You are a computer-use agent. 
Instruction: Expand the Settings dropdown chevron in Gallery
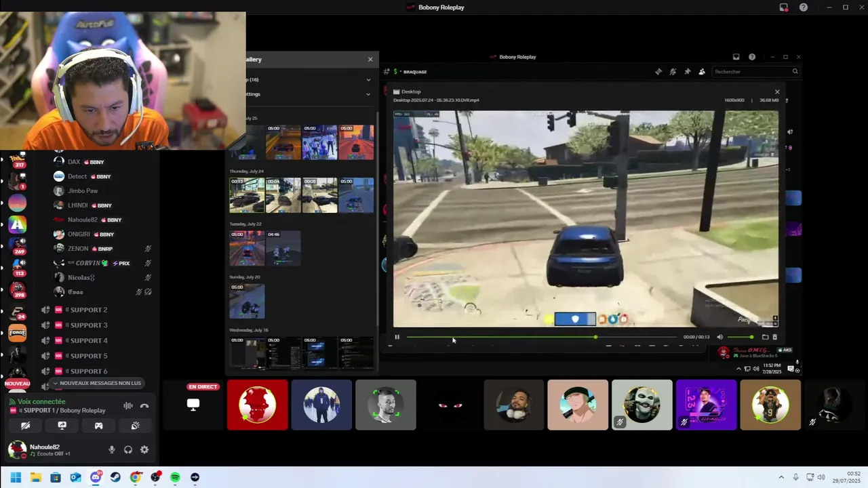click(x=368, y=94)
